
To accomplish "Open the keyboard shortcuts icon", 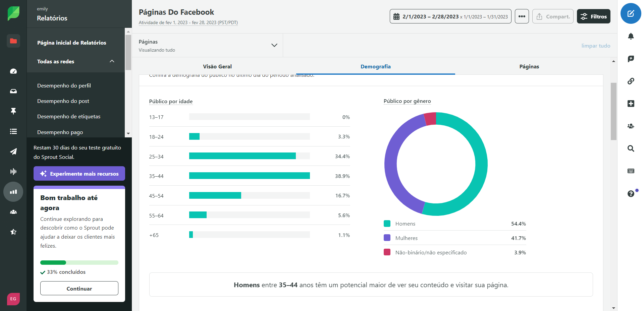I will 631,171.
